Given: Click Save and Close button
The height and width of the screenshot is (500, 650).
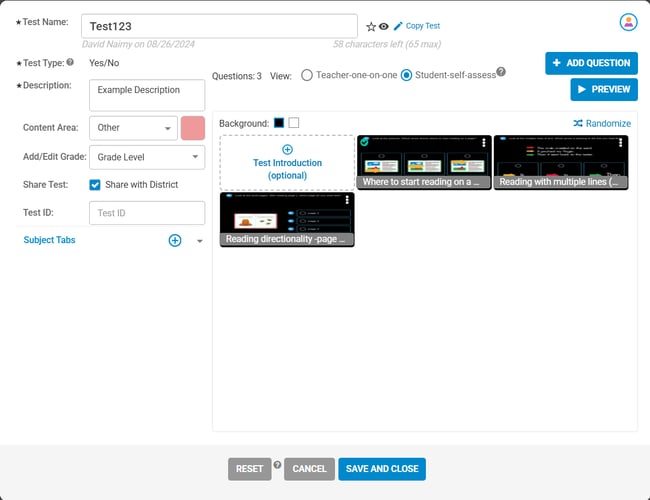Looking at the screenshot, I should [382, 469].
